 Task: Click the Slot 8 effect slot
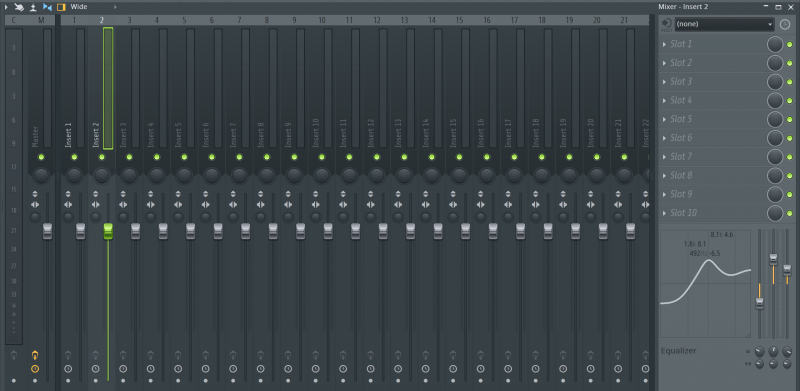713,176
